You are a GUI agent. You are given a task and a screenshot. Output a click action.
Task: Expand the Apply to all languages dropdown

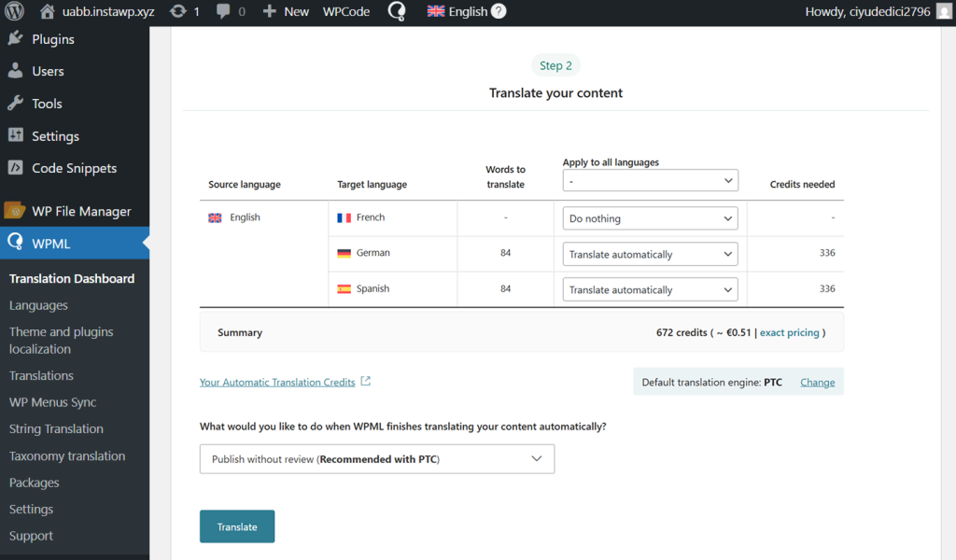point(650,181)
